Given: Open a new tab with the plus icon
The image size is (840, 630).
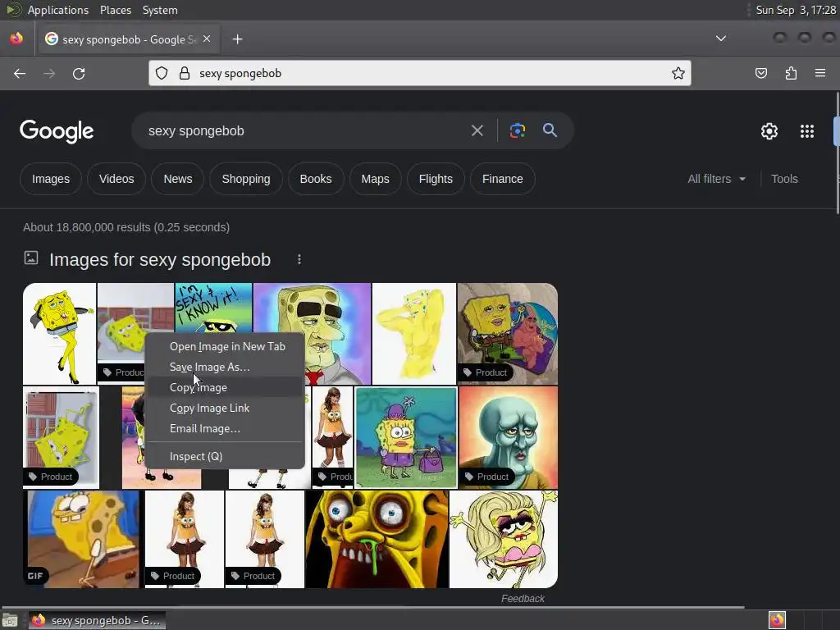Looking at the screenshot, I should coord(237,39).
